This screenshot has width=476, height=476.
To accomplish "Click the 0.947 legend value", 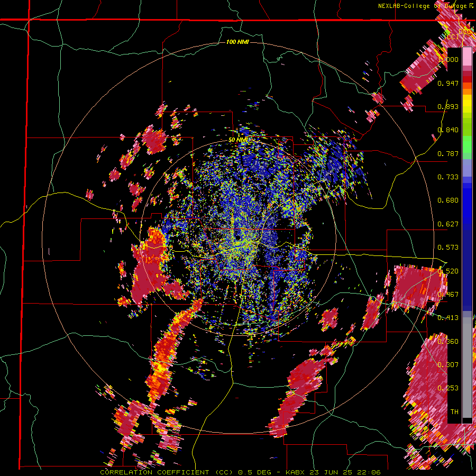I will pos(448,83).
